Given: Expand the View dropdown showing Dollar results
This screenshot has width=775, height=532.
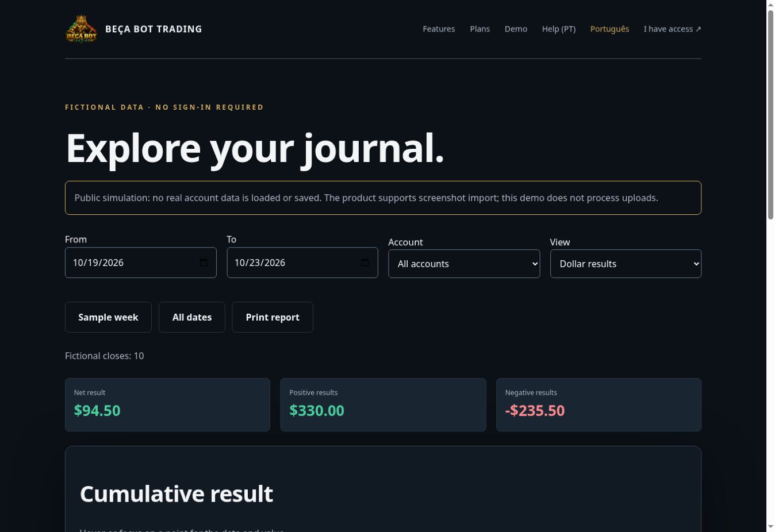Looking at the screenshot, I should click(x=626, y=264).
